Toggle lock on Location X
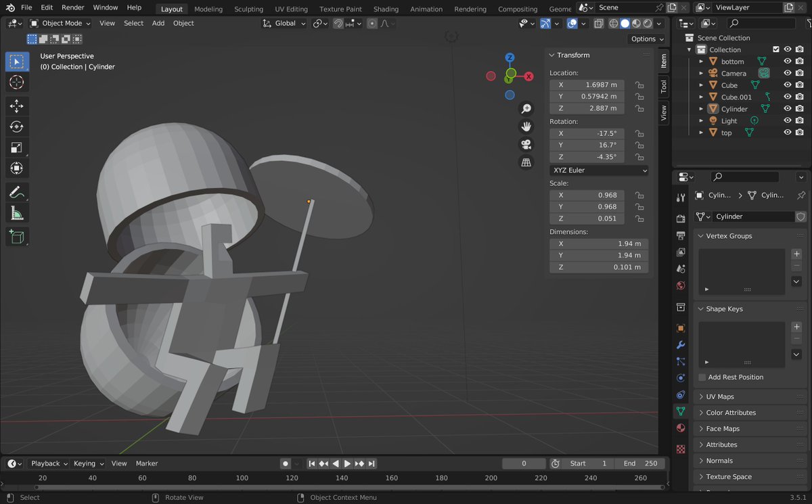 coord(639,85)
